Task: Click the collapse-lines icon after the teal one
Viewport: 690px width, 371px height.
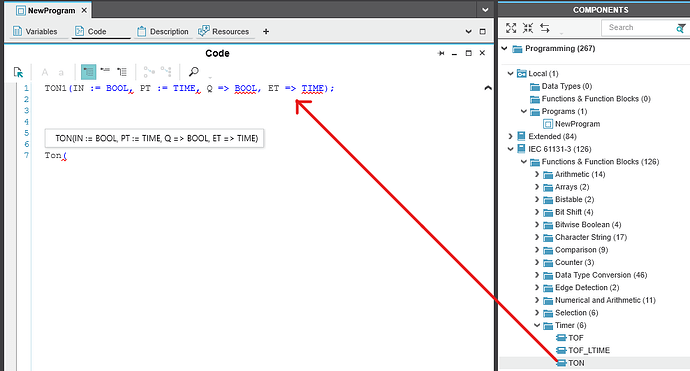Action: 105,70
